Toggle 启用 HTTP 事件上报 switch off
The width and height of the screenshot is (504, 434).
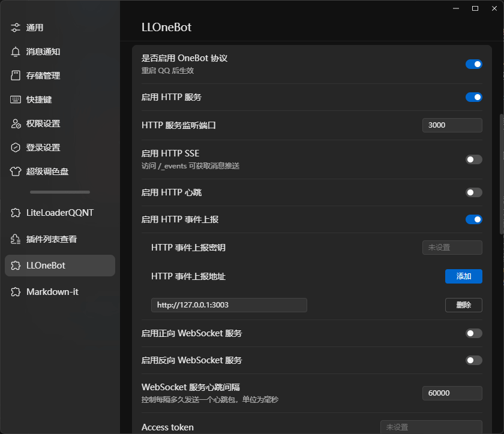coord(474,219)
